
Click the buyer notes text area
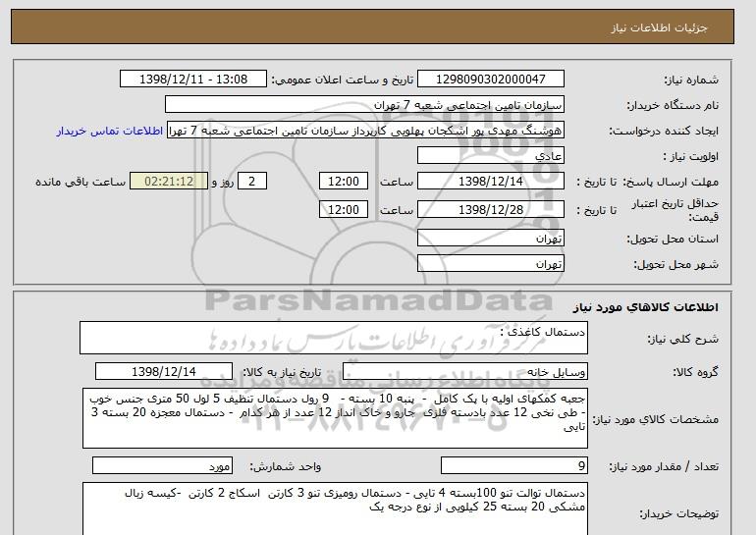pyautogui.click(x=335, y=508)
